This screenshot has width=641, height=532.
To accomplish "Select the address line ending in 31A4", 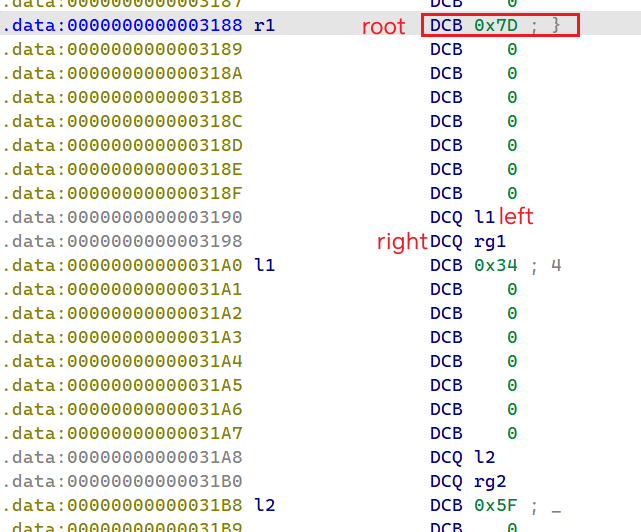I will point(121,361).
